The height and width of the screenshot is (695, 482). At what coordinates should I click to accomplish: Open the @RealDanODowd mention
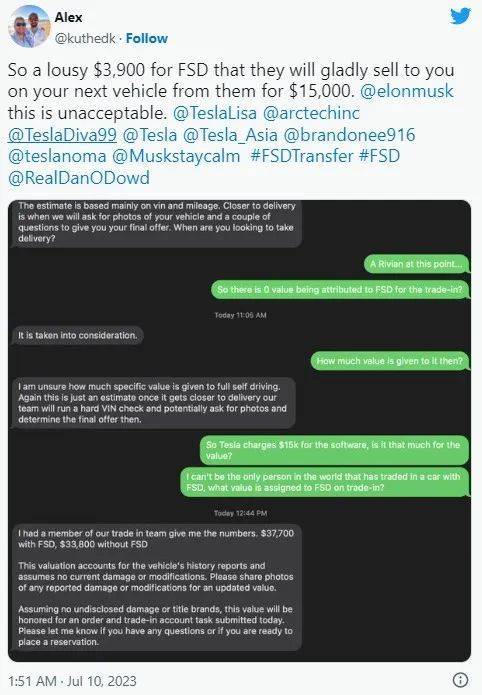coord(78,178)
